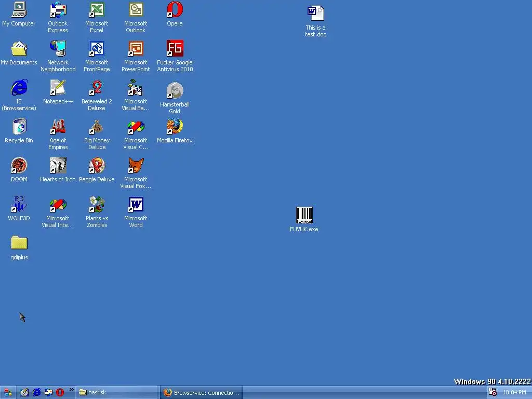Launch Internet Explorer from quick launch
This screenshot has height=399, width=532.
pyautogui.click(x=36, y=393)
